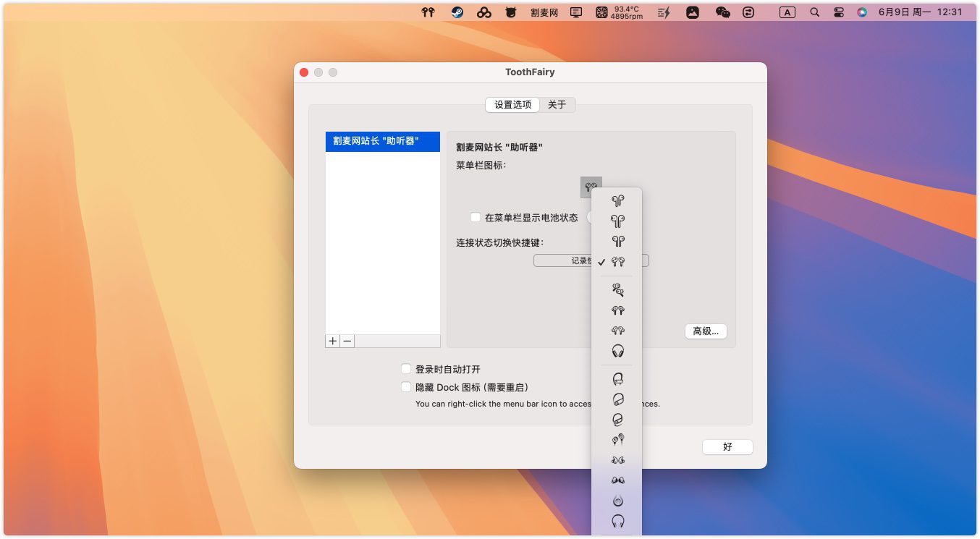
Task: Enable 在菜单栏显示电池状态 checkbox
Action: coord(476,217)
